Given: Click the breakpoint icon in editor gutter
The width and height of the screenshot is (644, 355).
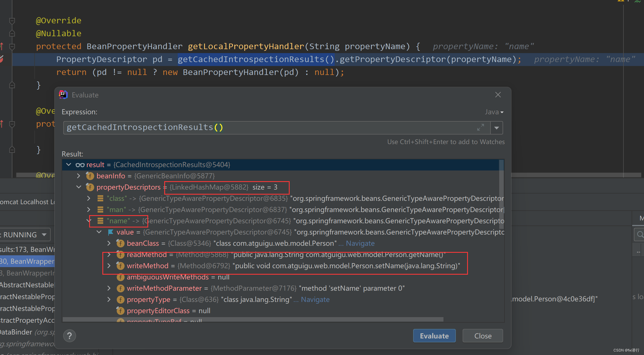Looking at the screenshot, I should (2, 59).
